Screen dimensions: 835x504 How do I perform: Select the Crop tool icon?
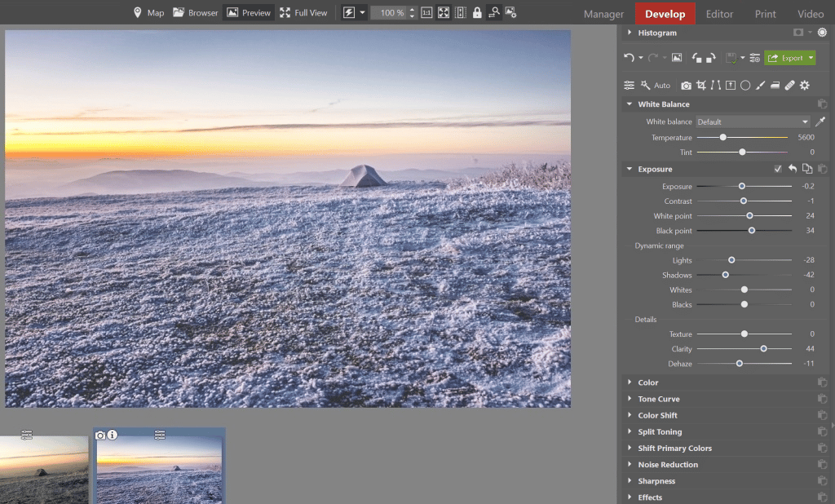click(701, 86)
